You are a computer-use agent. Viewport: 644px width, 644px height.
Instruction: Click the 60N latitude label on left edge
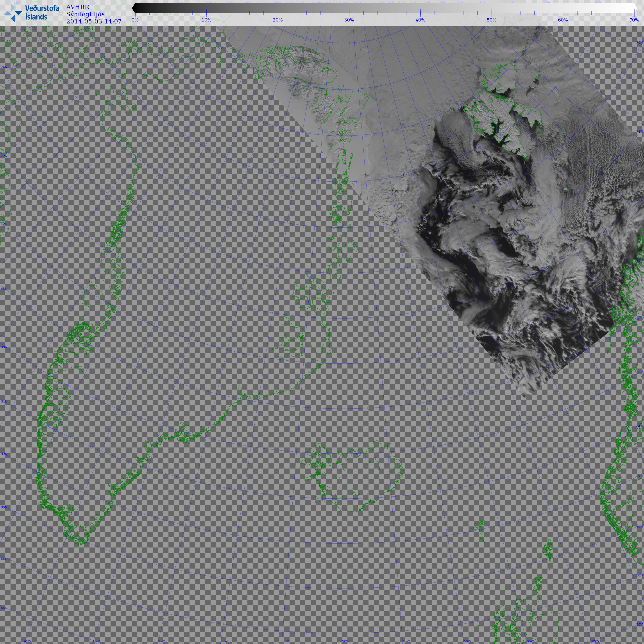click(x=4, y=507)
